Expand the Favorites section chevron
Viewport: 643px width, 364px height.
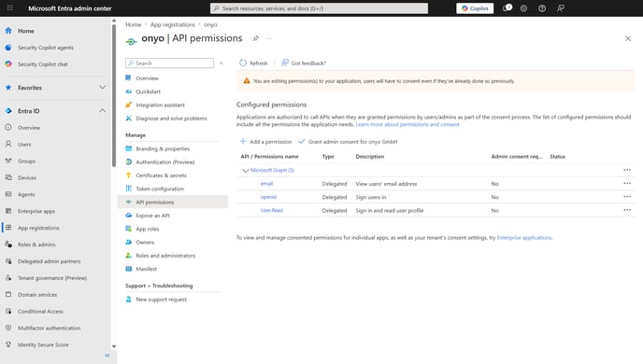tap(102, 87)
